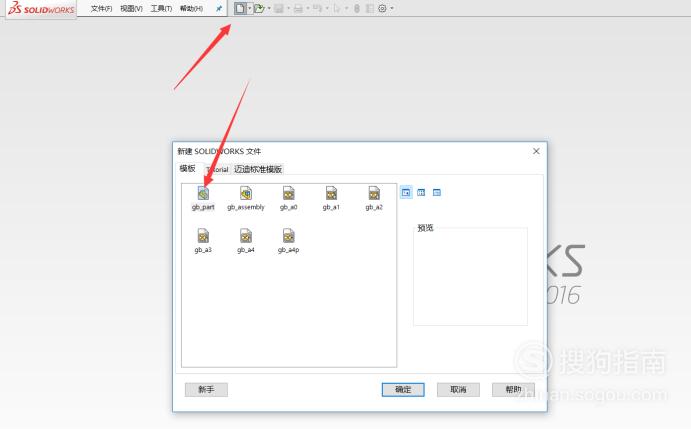Expand the Open file dropdown arrow
Screen dimensions: 691x429
269,8
